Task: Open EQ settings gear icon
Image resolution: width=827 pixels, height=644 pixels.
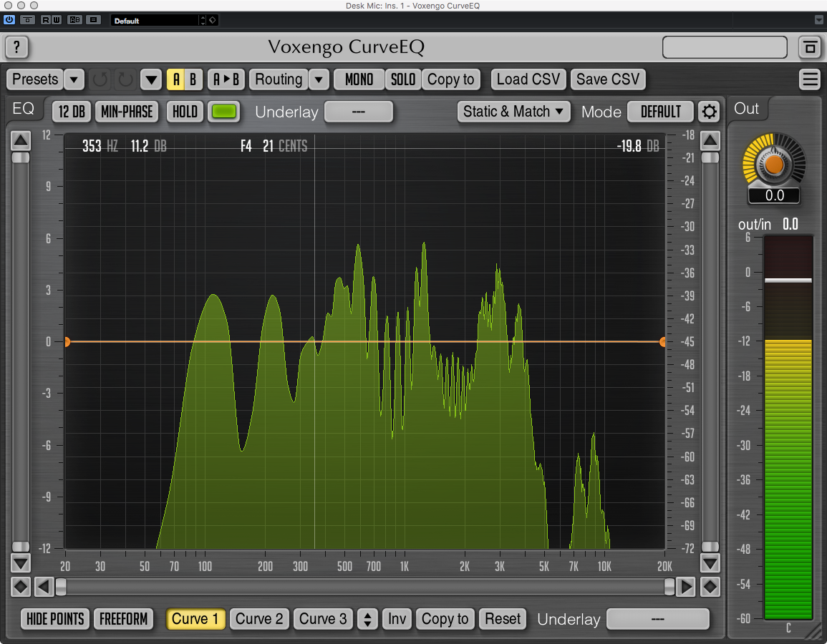Action: (709, 112)
